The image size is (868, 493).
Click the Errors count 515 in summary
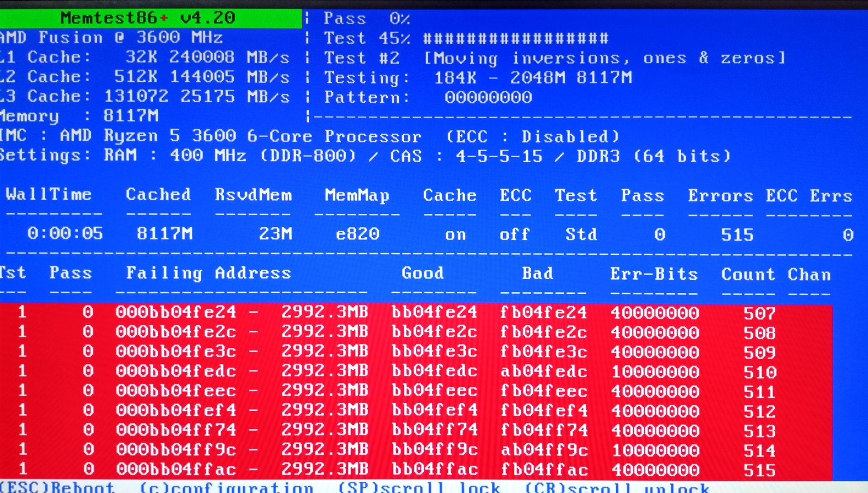click(x=737, y=235)
